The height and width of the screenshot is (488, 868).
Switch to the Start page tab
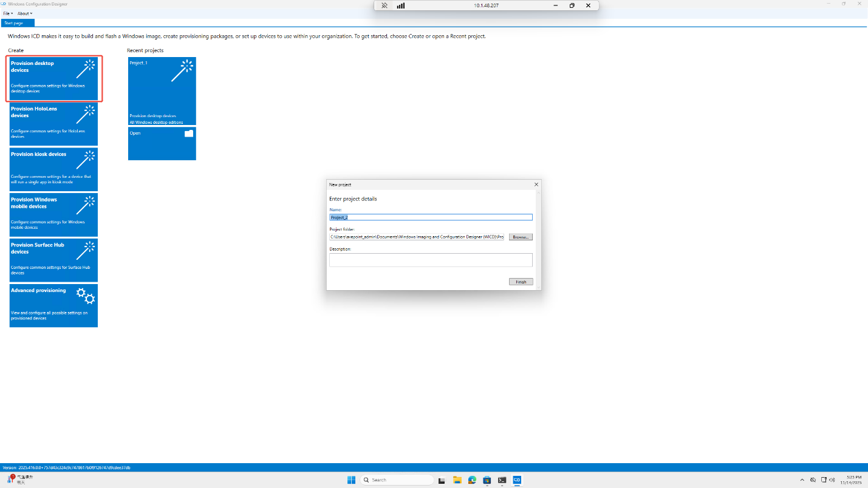pyautogui.click(x=18, y=23)
